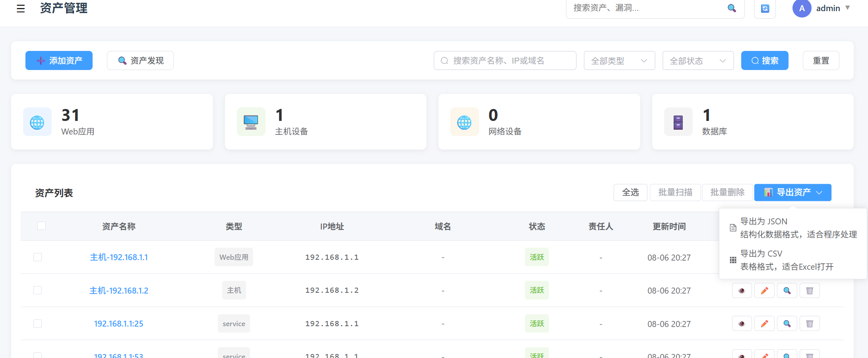Click the pencil edit icon for 192.168.1.1:25
Screen dimensions: 868x358
pos(764,324)
